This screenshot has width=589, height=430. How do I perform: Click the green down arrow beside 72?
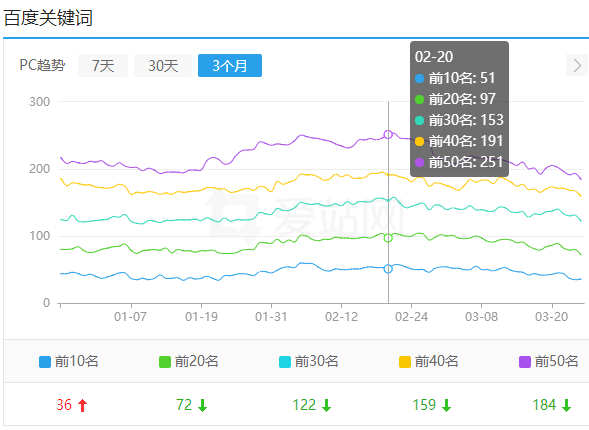[x=202, y=406]
